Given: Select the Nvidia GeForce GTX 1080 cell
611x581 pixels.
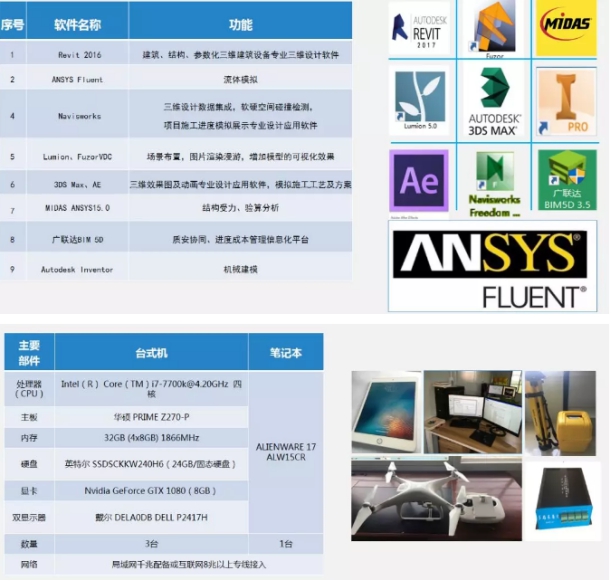Looking at the screenshot, I should [151, 491].
